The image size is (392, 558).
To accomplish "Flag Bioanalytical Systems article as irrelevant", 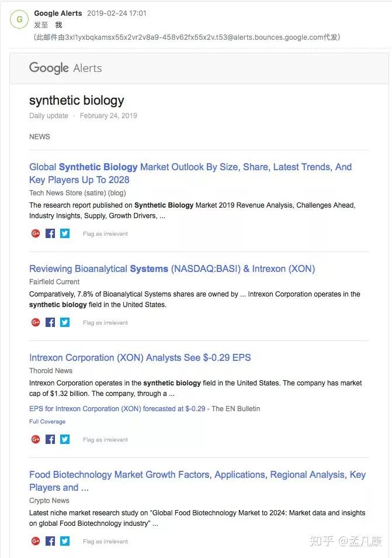I will pyautogui.click(x=105, y=323).
